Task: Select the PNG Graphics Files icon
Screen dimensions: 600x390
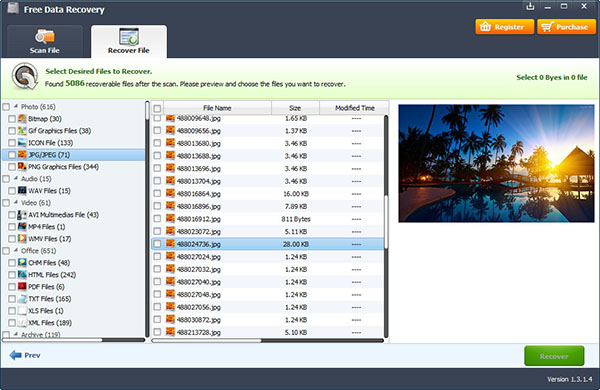Action: (22, 166)
